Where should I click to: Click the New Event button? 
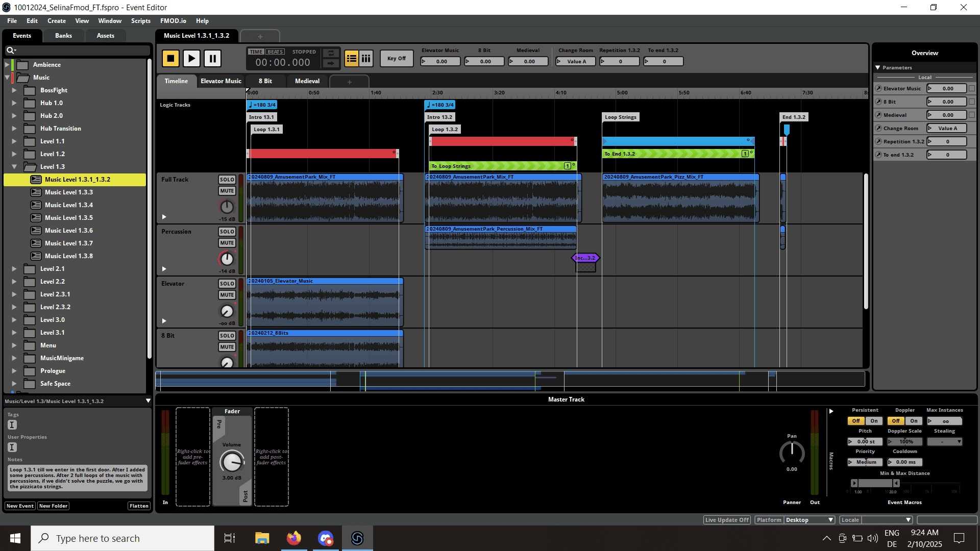click(x=20, y=506)
